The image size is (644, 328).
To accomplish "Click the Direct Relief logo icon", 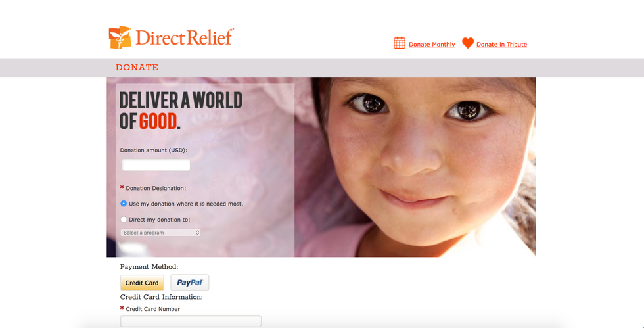I will (x=120, y=37).
